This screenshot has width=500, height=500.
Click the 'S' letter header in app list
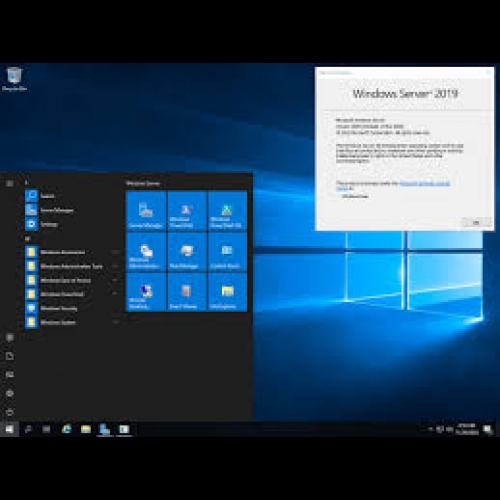[x=26, y=182]
